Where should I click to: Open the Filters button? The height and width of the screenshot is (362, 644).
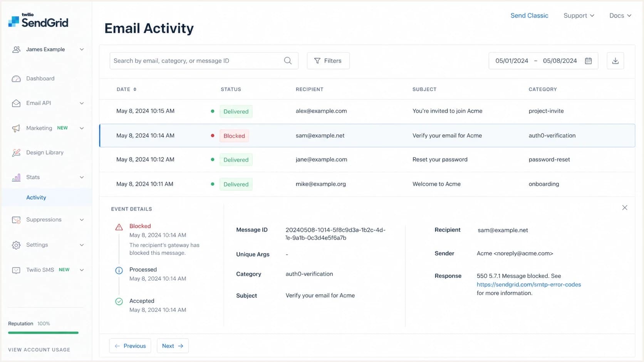pos(328,61)
